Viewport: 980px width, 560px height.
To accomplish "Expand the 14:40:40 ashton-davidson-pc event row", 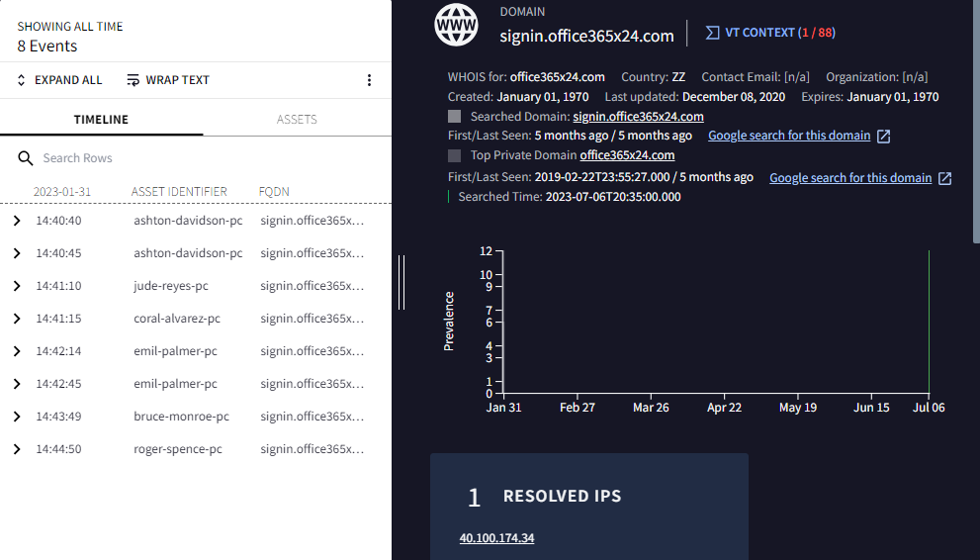I will (17, 221).
